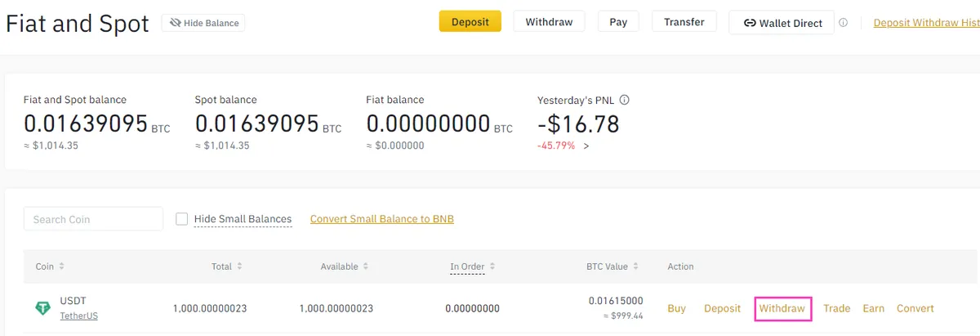
Task: Open the arrow next to -45.79% PNL
Action: point(586,146)
